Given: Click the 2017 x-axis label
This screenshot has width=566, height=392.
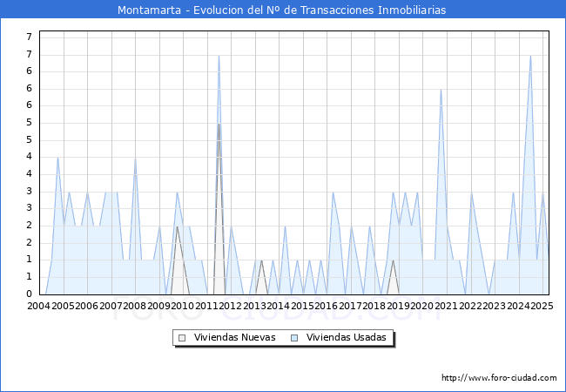Looking at the screenshot, I should point(351,306).
